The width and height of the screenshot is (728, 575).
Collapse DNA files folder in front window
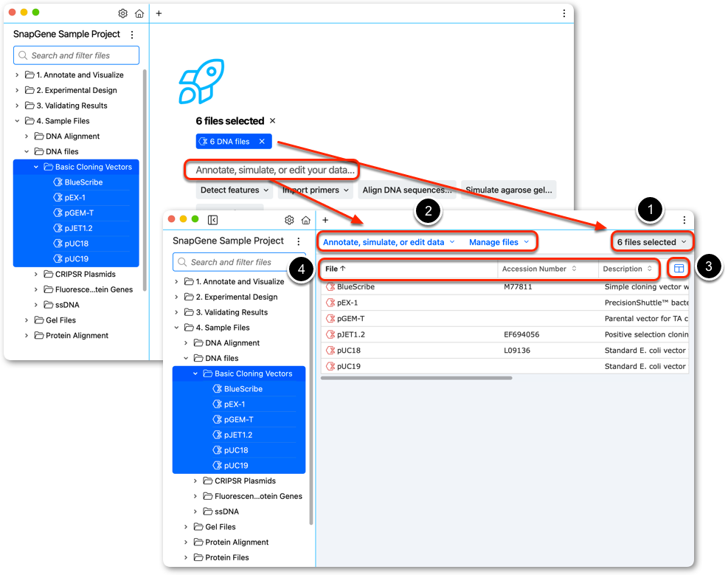[186, 358]
